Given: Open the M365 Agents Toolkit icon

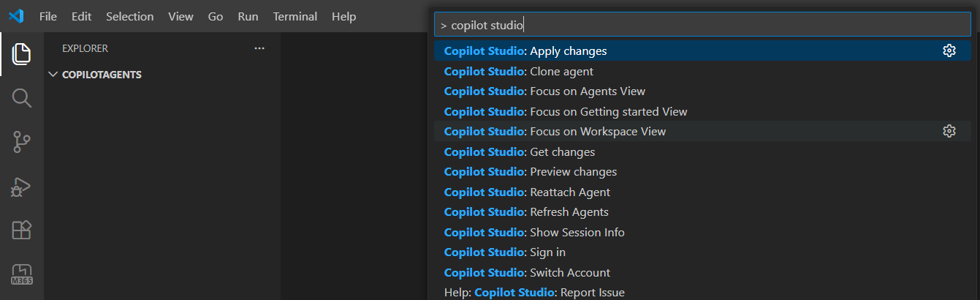Looking at the screenshot, I should 22,274.
